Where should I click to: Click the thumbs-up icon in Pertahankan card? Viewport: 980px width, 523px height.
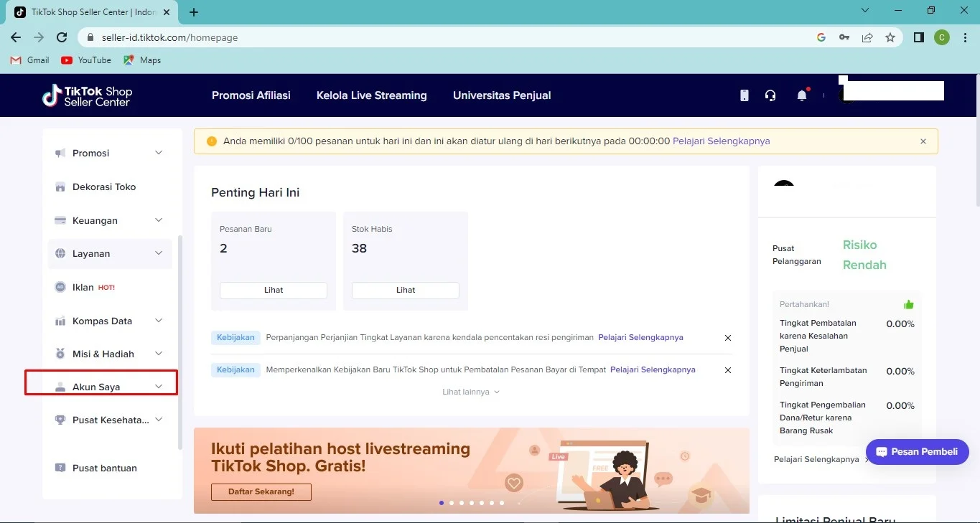click(909, 304)
